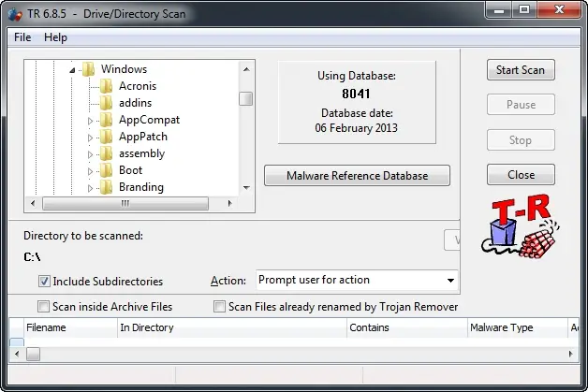Image resolution: width=588 pixels, height=392 pixels.
Task: Click the results list horizontal scrollbar thumb
Action: pos(33,354)
